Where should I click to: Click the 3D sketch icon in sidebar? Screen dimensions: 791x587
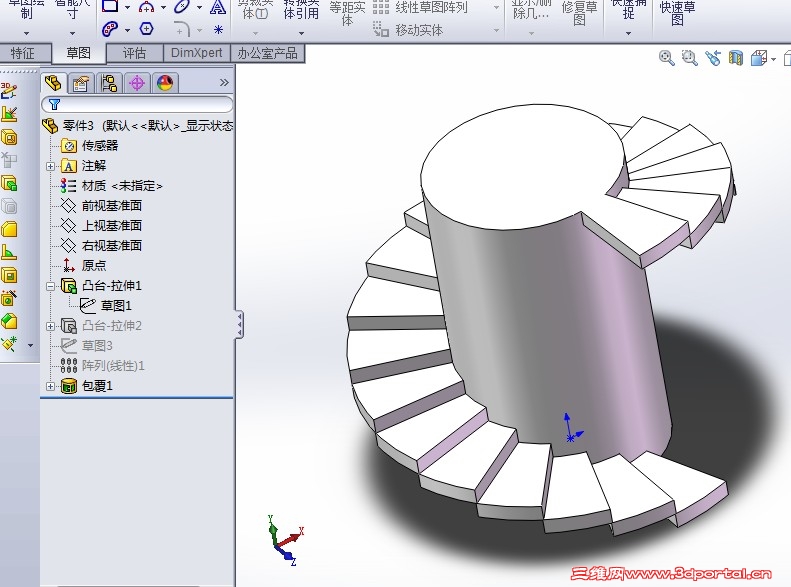9,91
